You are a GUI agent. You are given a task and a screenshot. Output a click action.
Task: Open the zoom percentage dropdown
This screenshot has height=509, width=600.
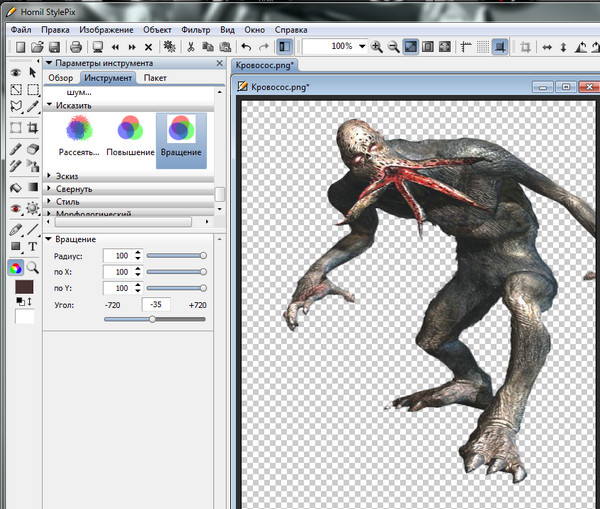click(362, 47)
